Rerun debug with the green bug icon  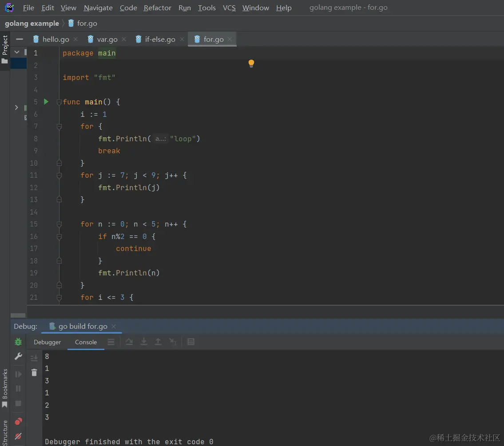pyautogui.click(x=18, y=342)
